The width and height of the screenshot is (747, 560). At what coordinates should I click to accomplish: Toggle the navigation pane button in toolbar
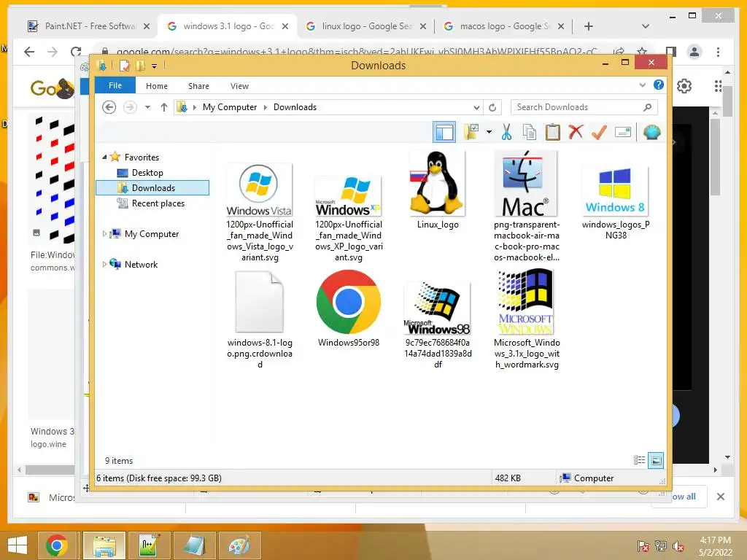coord(444,132)
